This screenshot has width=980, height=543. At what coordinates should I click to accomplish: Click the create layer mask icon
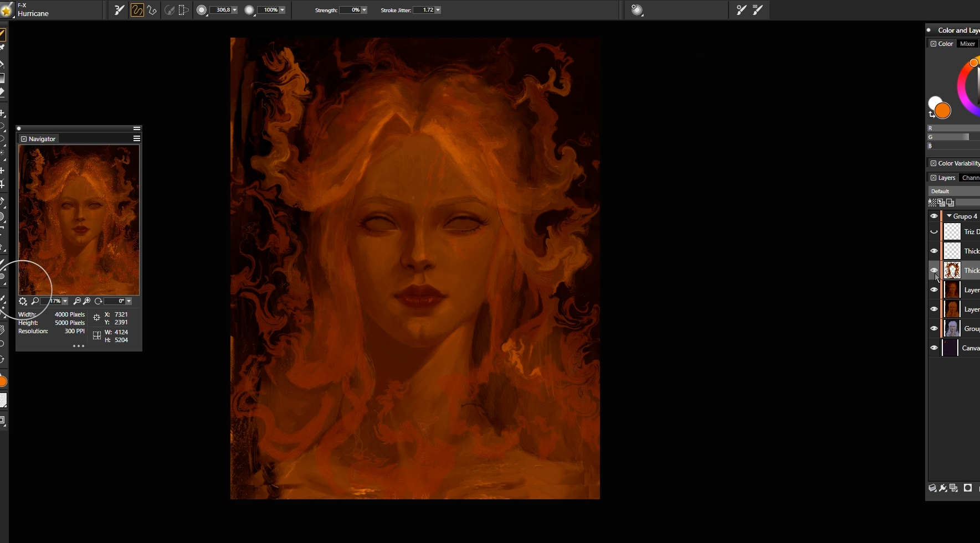968,488
